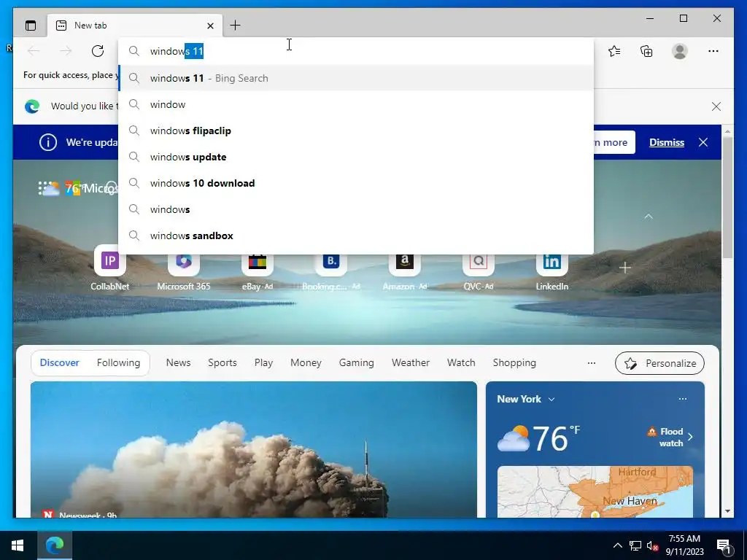The height and width of the screenshot is (560, 747).
Task: Open the Windows Start menu
Action: point(18,545)
